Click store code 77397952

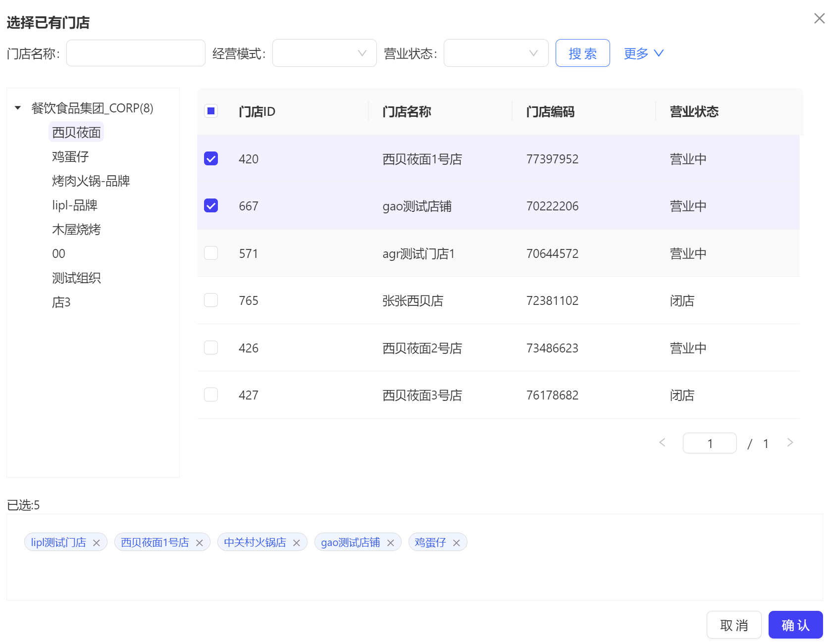[x=552, y=159]
